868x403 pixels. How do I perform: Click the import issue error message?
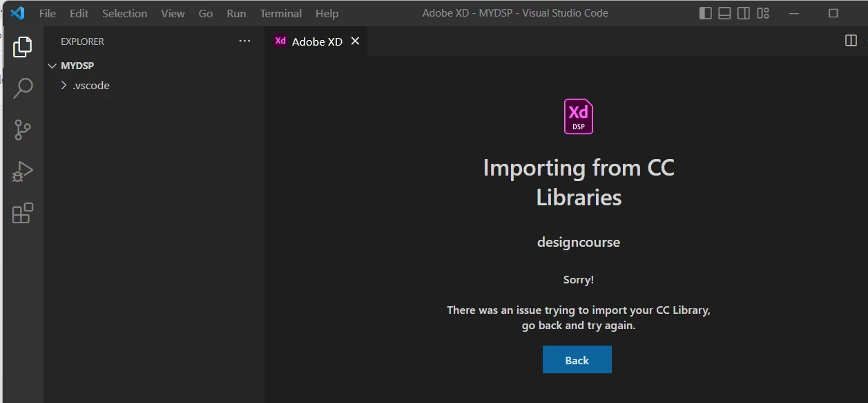579,317
